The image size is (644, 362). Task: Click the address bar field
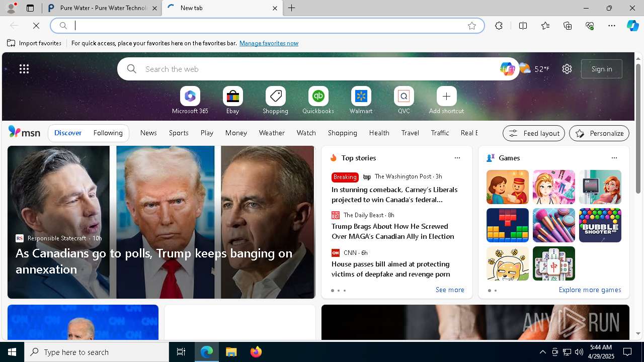268,26
